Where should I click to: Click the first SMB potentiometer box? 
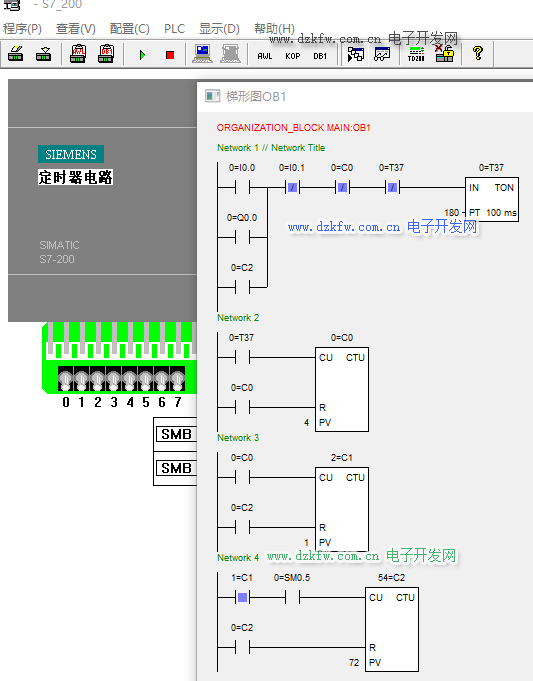[x=176, y=434]
